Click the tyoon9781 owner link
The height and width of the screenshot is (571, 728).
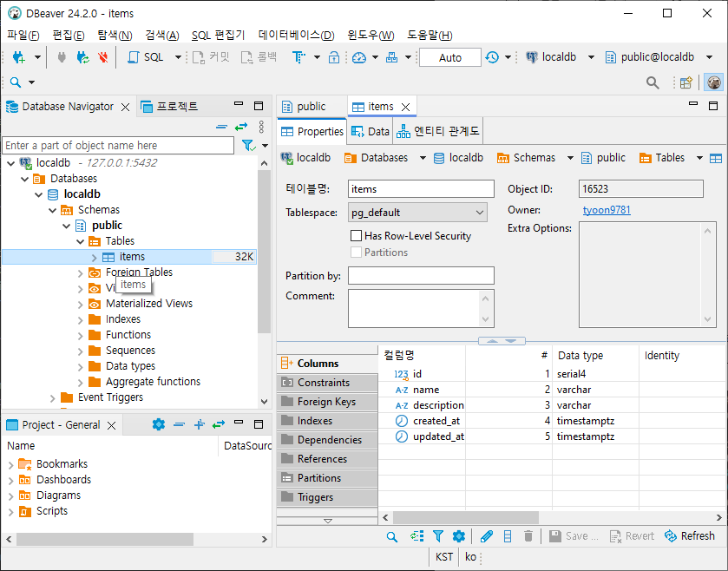pyautogui.click(x=607, y=210)
